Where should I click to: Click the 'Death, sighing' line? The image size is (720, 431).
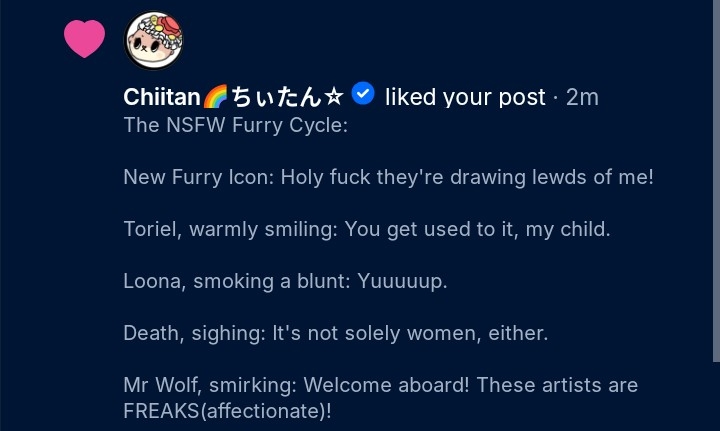(x=336, y=333)
